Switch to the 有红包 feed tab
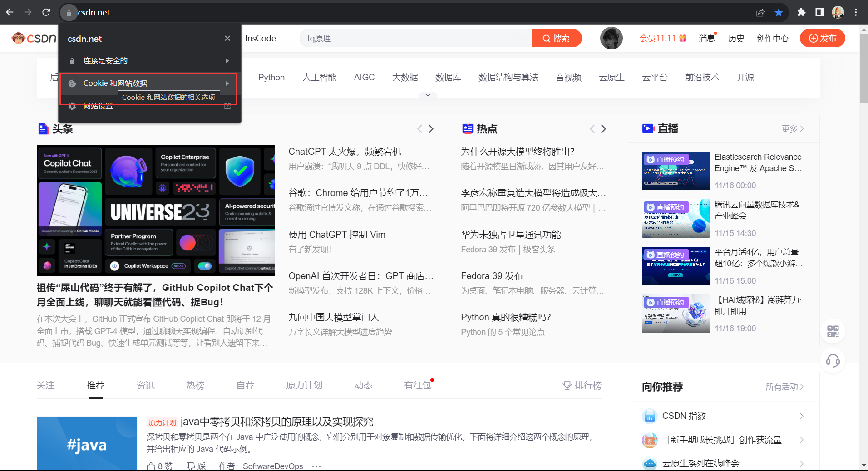Screen dimensions: 868x471 [x=418, y=385]
